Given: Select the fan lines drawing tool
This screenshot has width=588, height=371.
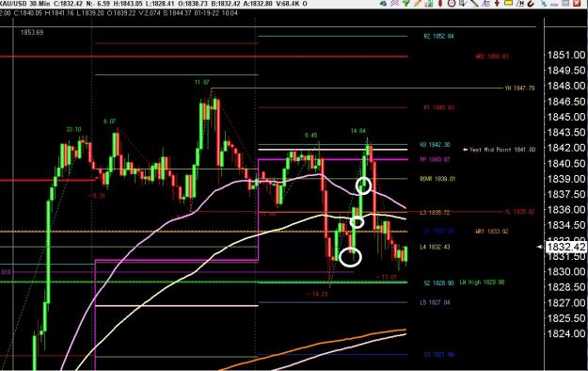Looking at the screenshot, I should click(x=486, y=4).
